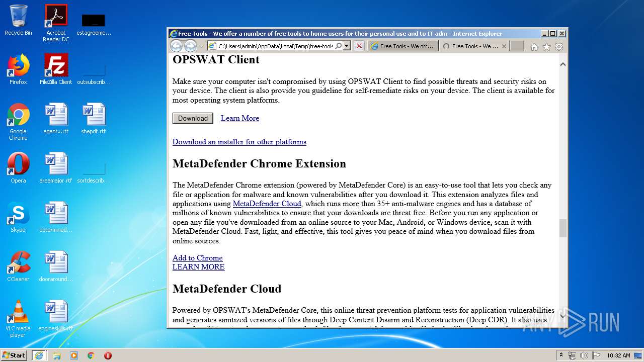644x362 pixels.
Task: Select the outsubscrib... desktop file
Action: (94, 73)
